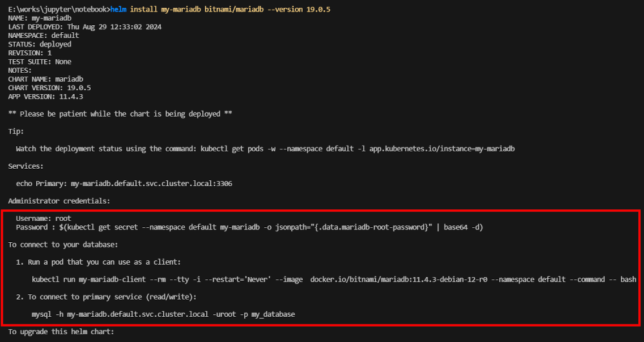Image resolution: width=644 pixels, height=342 pixels.
Task: Click the 'Tip:' heading
Action: pyautogui.click(x=16, y=131)
